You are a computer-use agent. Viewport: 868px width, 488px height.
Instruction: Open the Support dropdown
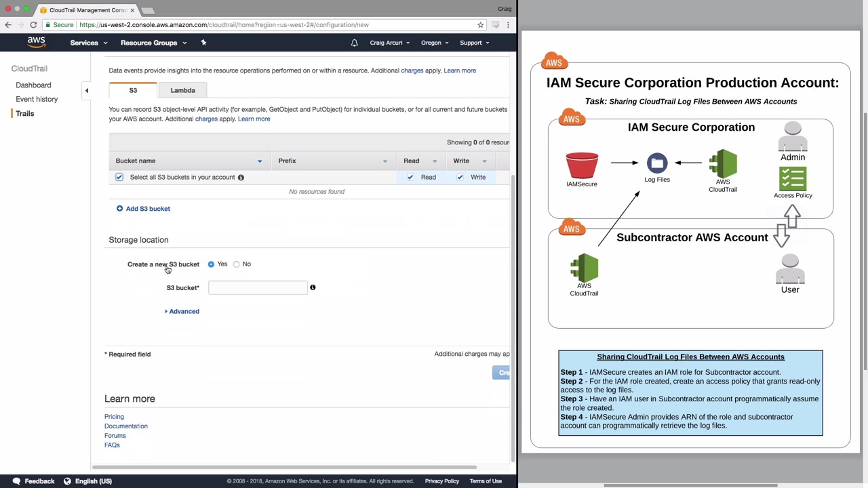[x=475, y=43]
